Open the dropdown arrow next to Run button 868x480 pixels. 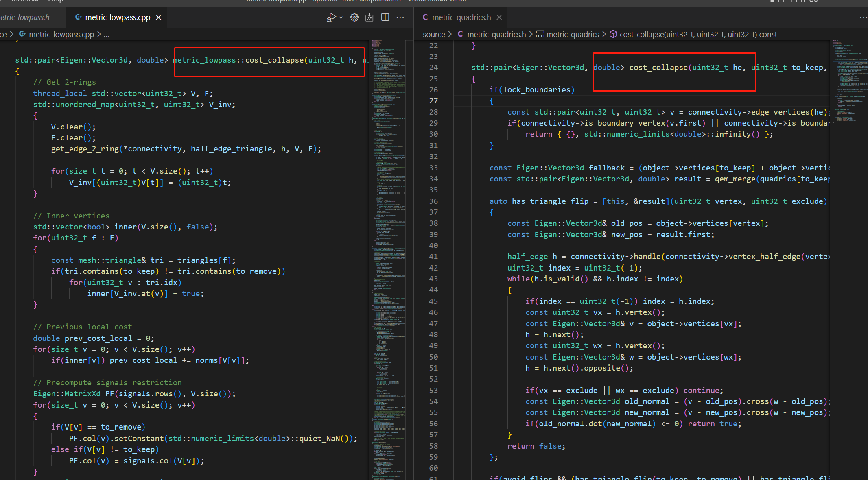[341, 17]
